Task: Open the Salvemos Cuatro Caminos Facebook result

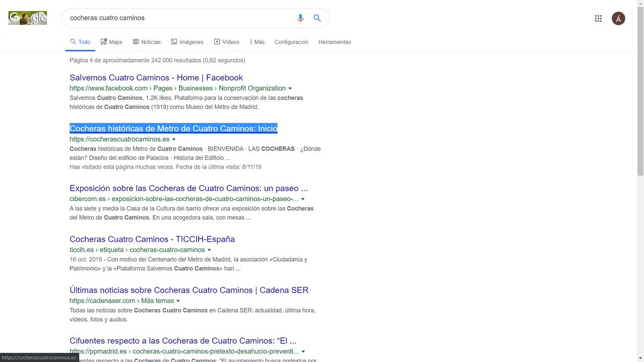Action: pyautogui.click(x=156, y=78)
